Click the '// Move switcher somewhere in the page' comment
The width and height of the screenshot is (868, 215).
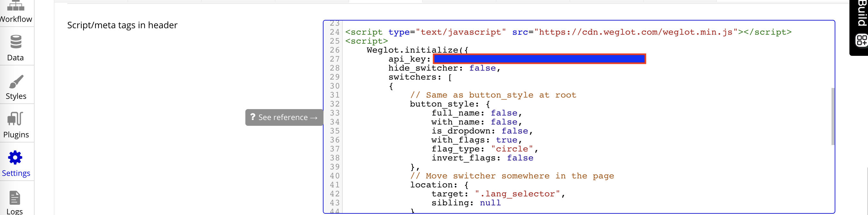point(512,176)
